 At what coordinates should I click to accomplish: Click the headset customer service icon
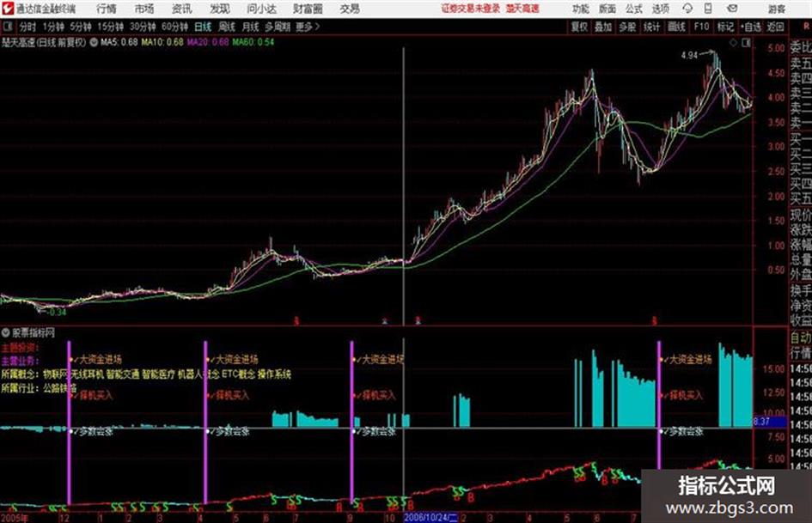click(x=687, y=9)
